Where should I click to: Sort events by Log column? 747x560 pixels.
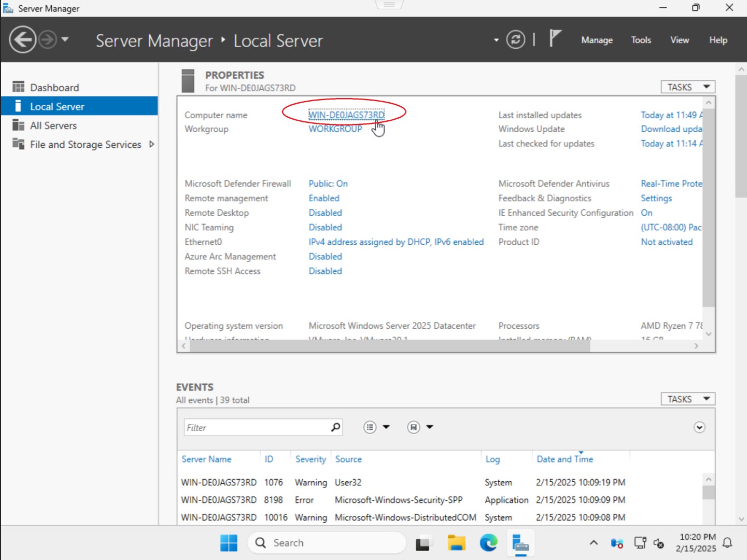[492, 459]
